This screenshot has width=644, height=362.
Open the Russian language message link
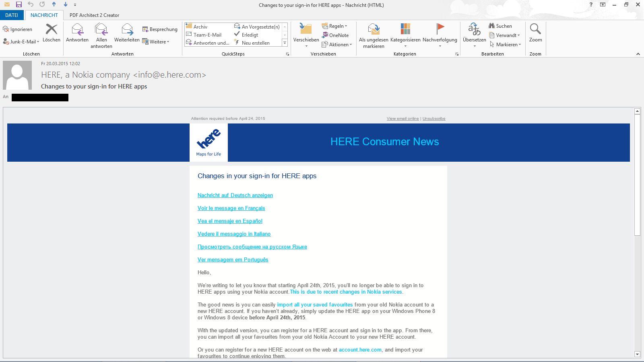pyautogui.click(x=252, y=247)
